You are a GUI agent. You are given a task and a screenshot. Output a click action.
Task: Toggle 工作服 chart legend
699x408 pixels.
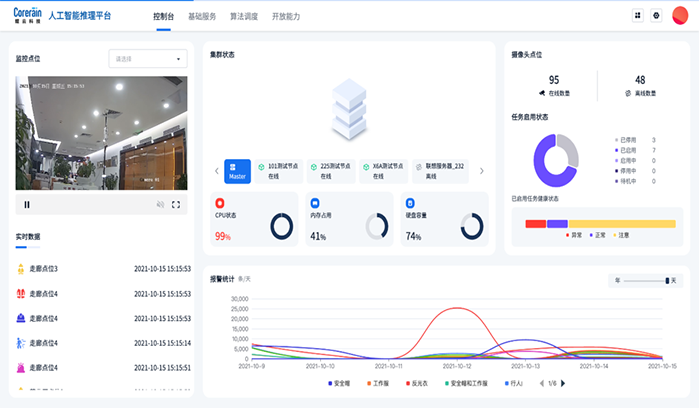point(378,383)
